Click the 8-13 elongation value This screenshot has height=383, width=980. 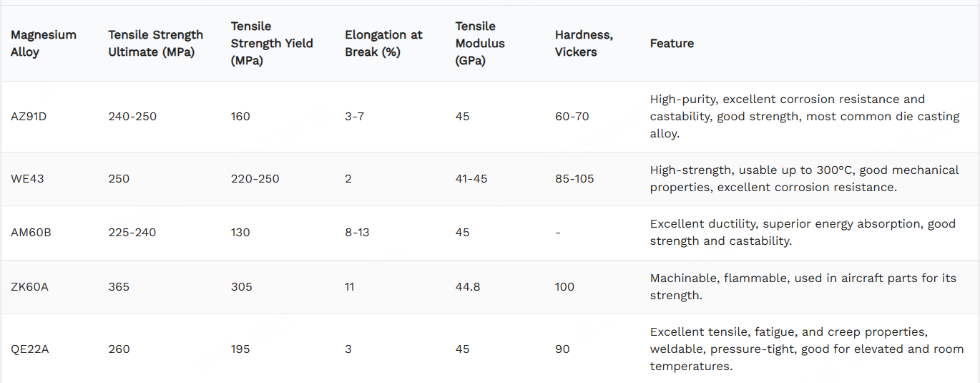357,232
